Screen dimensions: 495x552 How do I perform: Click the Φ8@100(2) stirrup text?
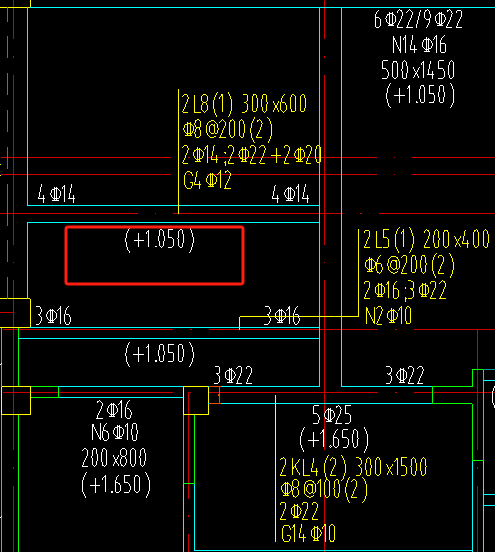click(x=324, y=489)
